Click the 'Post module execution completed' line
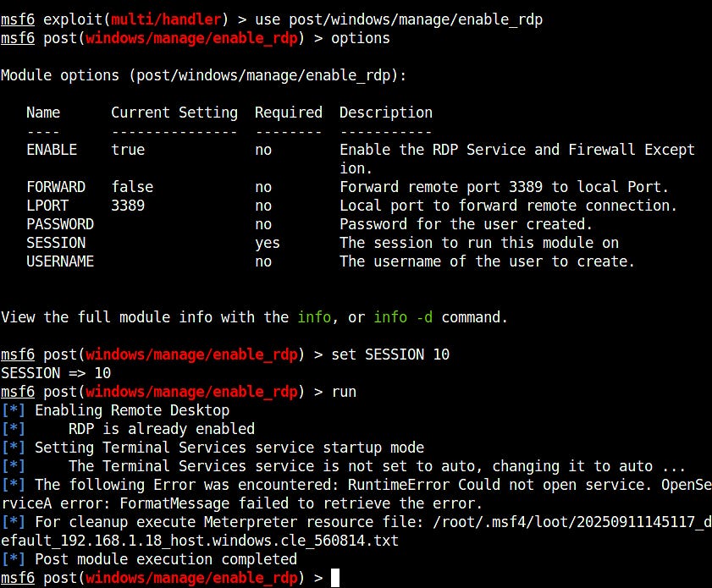Screen dimensions: 712x588 (x=166, y=559)
